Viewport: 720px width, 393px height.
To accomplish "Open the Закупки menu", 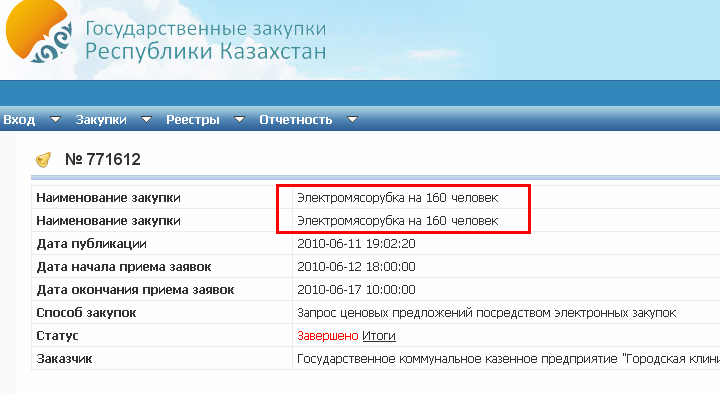I will tap(101, 120).
